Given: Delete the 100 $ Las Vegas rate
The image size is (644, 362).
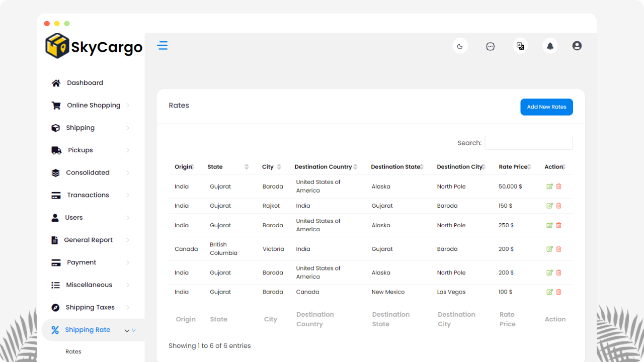Looking at the screenshot, I should click(x=558, y=292).
